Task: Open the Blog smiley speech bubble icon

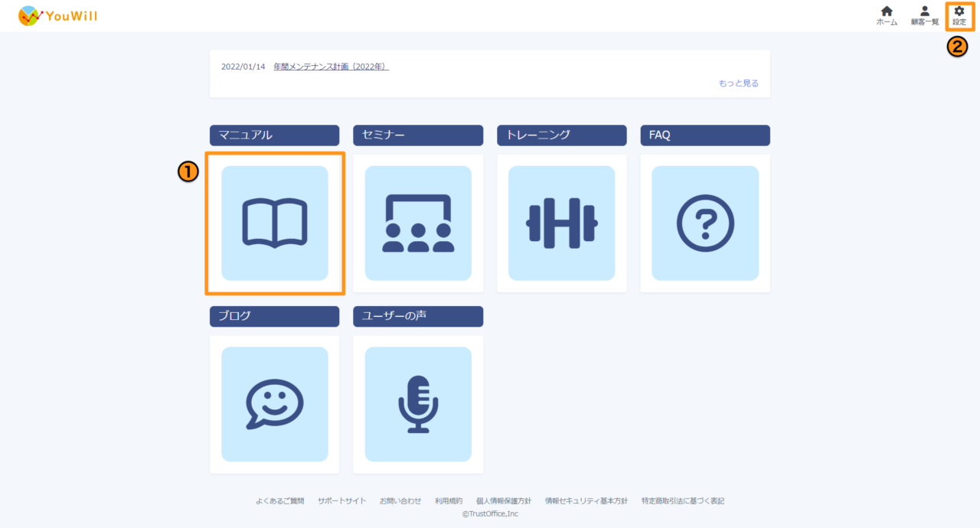Action: pyautogui.click(x=274, y=404)
